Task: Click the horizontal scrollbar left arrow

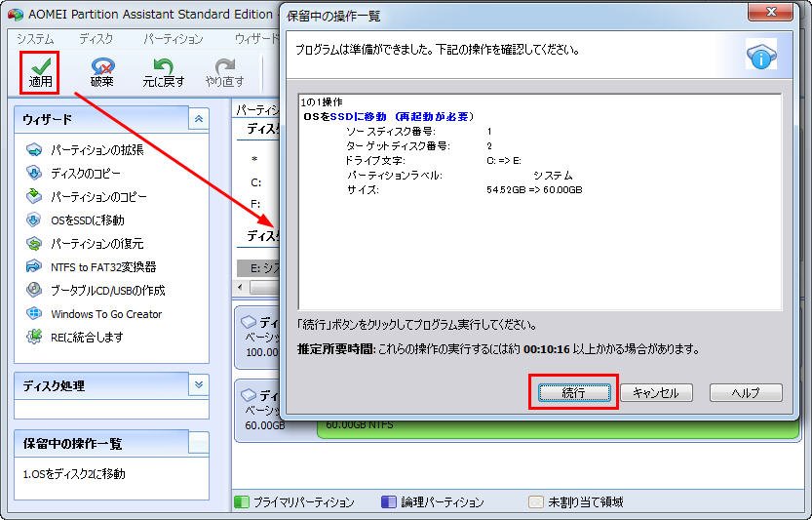Action: 240,287
